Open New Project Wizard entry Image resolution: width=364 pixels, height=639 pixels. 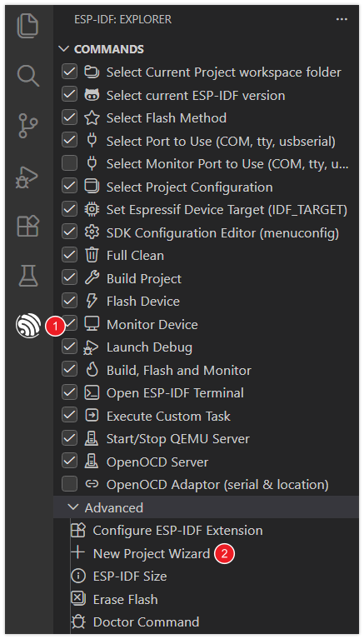coord(152,553)
